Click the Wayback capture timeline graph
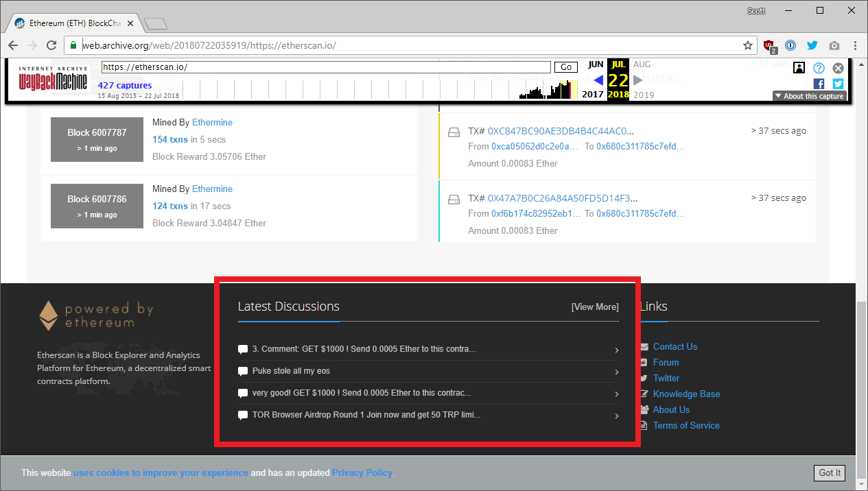This screenshot has width=868, height=491. (x=380, y=89)
